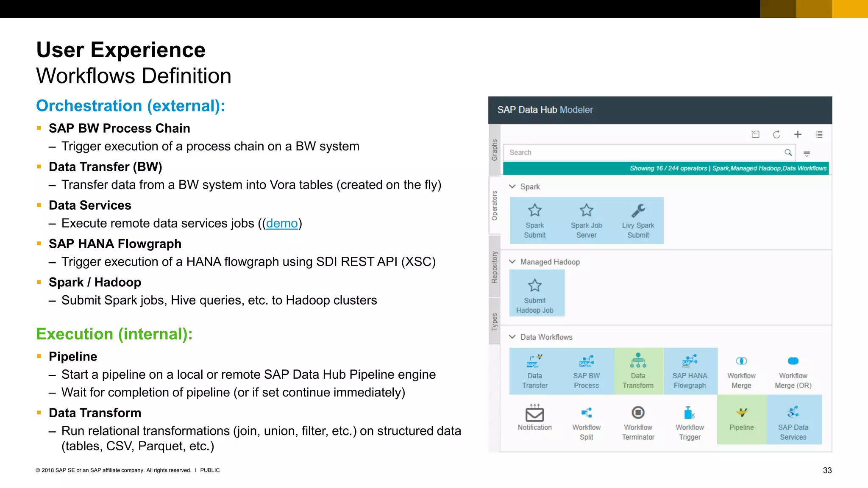868x488 pixels.
Task: Select the Pipeline operator
Action: coord(742,419)
